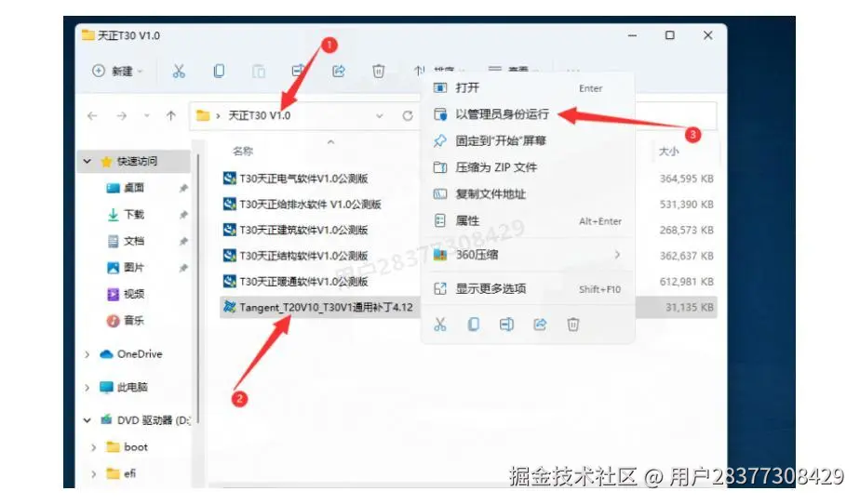
Task: Click the navigation pane vertical scrollbar
Action: pyautogui.click(x=198, y=288)
